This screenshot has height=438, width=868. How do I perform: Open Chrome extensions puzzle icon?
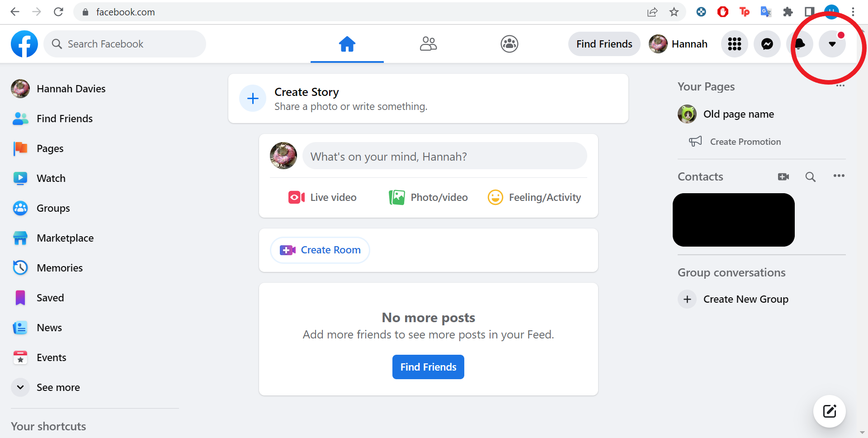(788, 12)
